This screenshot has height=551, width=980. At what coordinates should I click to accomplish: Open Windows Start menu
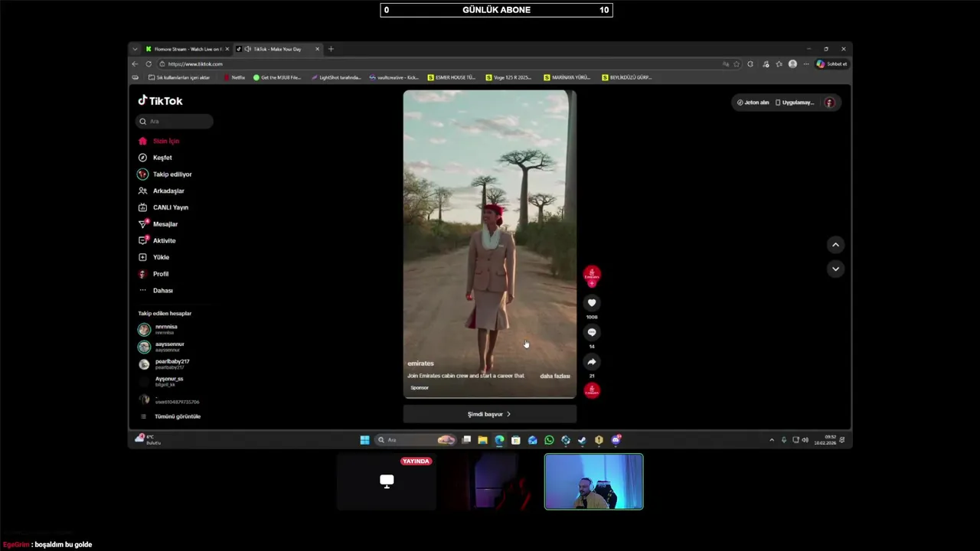tap(364, 440)
